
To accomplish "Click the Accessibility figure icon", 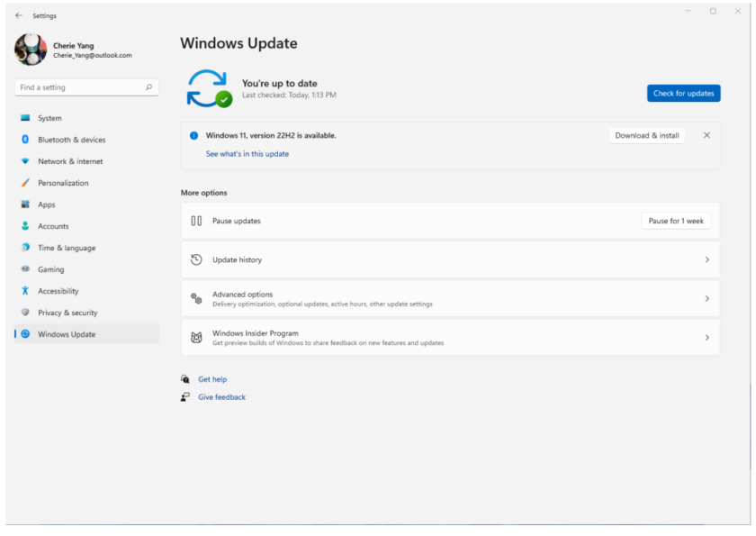I will click(x=25, y=291).
